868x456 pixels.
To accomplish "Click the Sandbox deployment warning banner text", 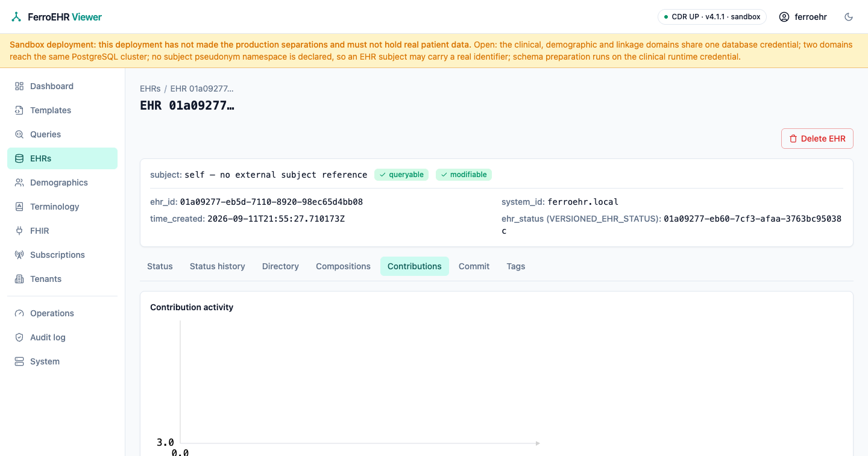I will coord(431,51).
